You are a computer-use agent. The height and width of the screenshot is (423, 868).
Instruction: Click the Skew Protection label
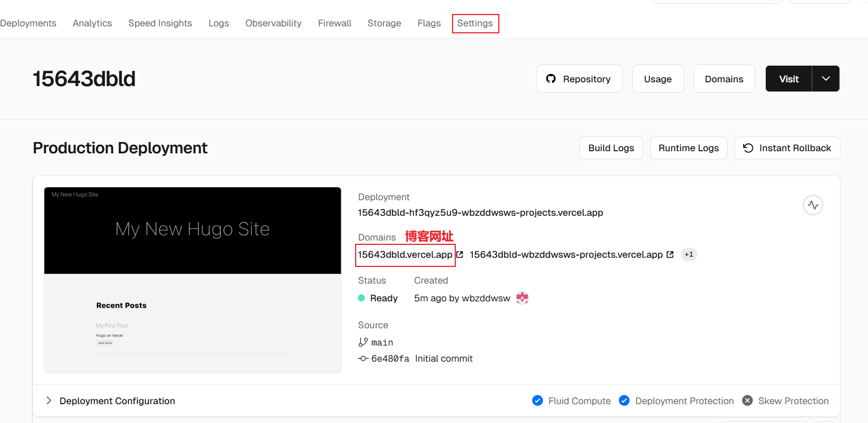pos(794,401)
